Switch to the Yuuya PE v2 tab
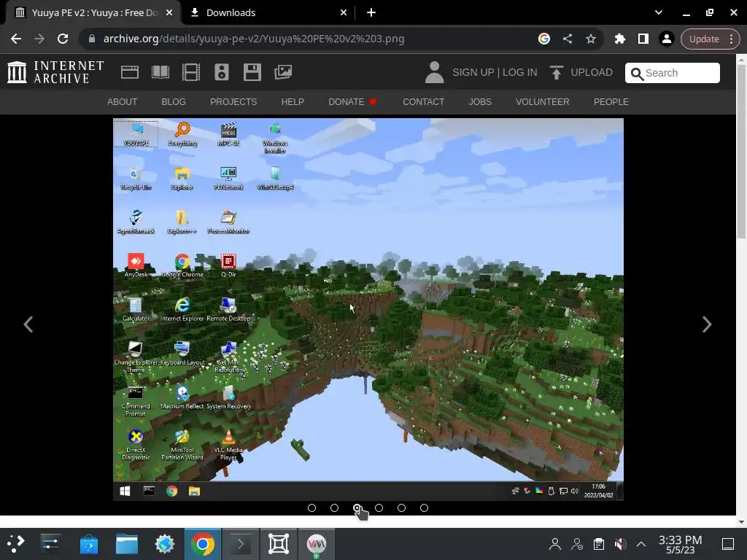Image resolution: width=747 pixels, height=560 pixels. pos(93,13)
